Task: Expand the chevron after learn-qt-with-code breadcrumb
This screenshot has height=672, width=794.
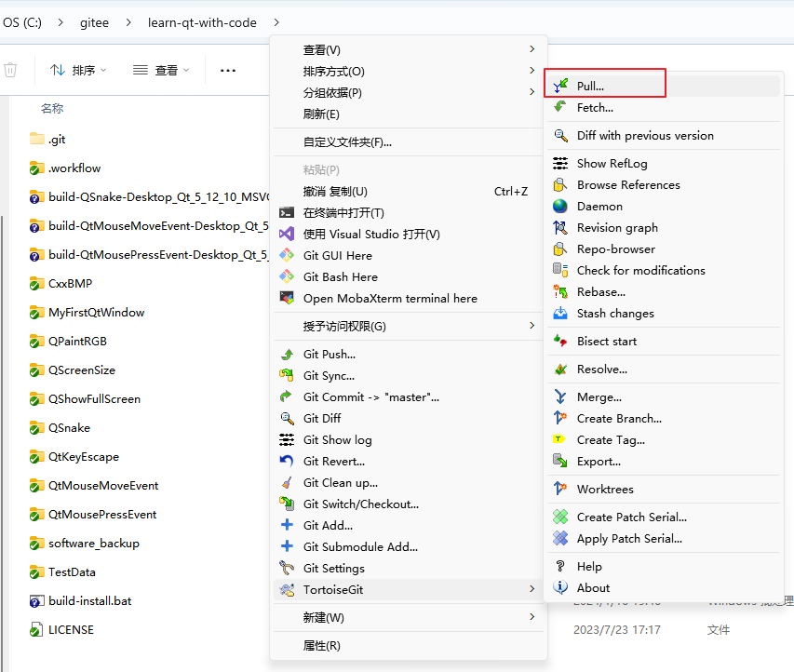Action: click(276, 22)
